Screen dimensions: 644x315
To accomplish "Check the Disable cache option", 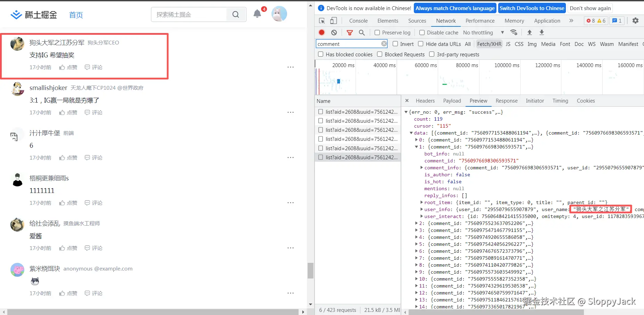I will click(x=422, y=32).
